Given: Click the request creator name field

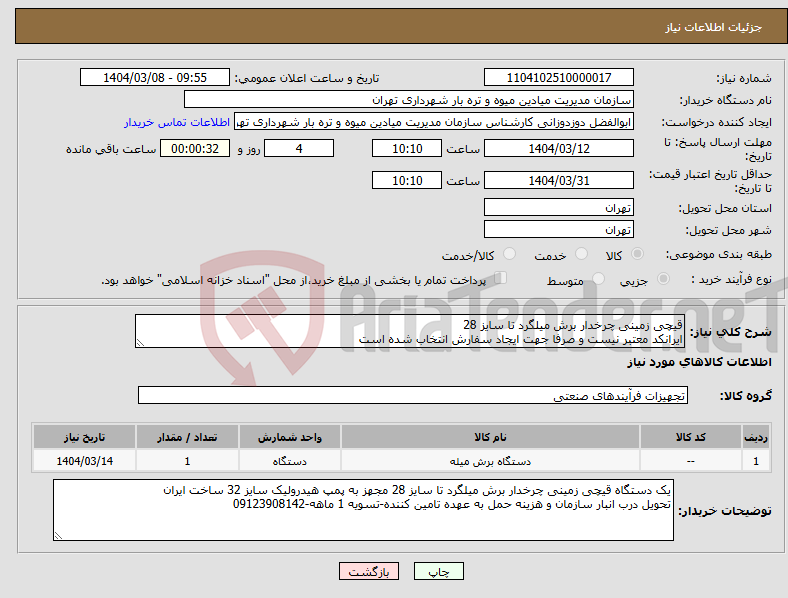Looking at the screenshot, I should click(x=434, y=122).
